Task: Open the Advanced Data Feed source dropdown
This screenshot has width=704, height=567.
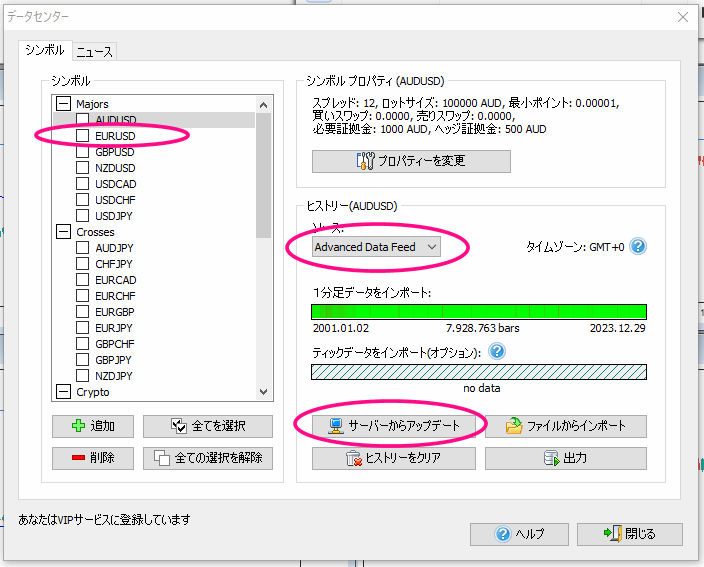Action: click(x=376, y=247)
